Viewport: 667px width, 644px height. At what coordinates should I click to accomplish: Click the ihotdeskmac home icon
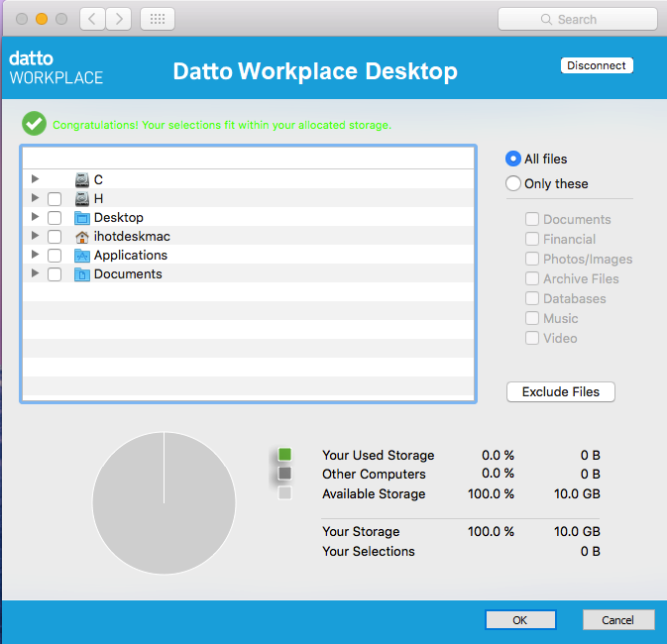point(82,237)
